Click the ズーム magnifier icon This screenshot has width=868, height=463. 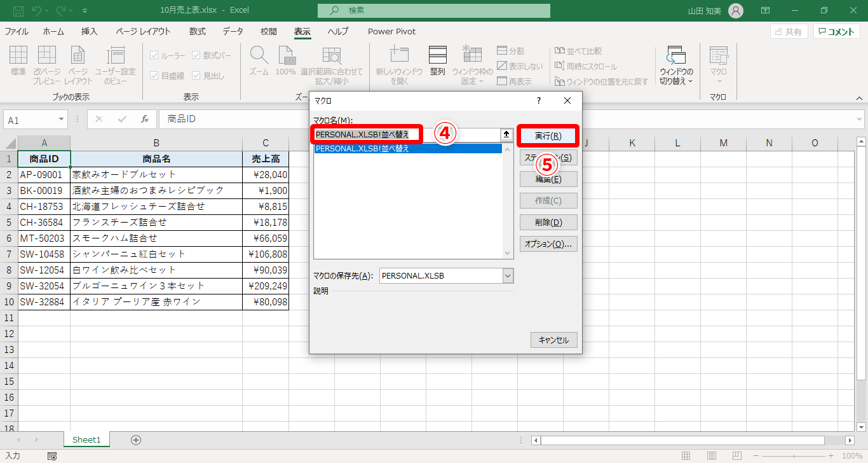pos(259,61)
